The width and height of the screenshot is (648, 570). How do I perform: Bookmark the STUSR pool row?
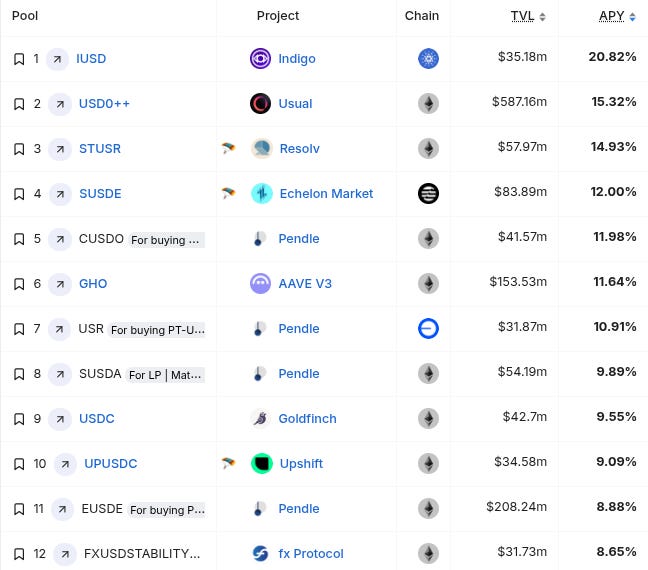(19, 149)
